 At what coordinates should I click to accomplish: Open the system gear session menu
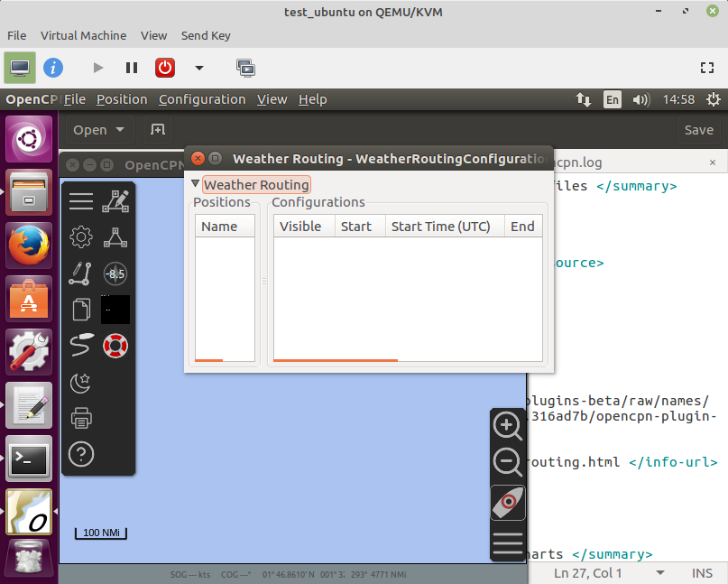coord(714,99)
